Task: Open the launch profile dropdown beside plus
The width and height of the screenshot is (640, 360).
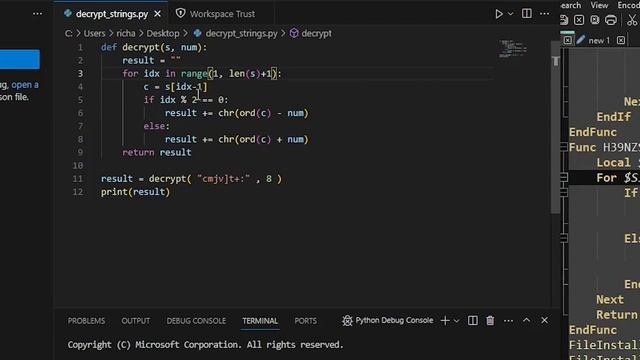Action: (456, 321)
